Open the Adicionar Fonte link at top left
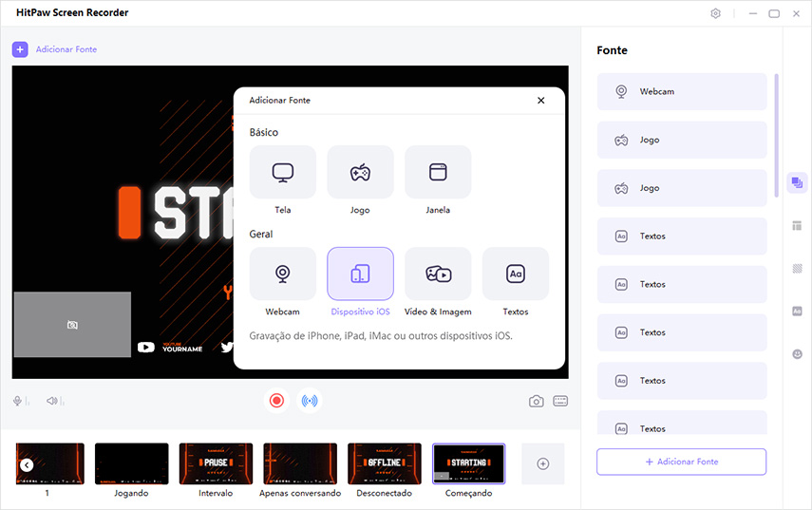812x510 pixels. (x=66, y=49)
